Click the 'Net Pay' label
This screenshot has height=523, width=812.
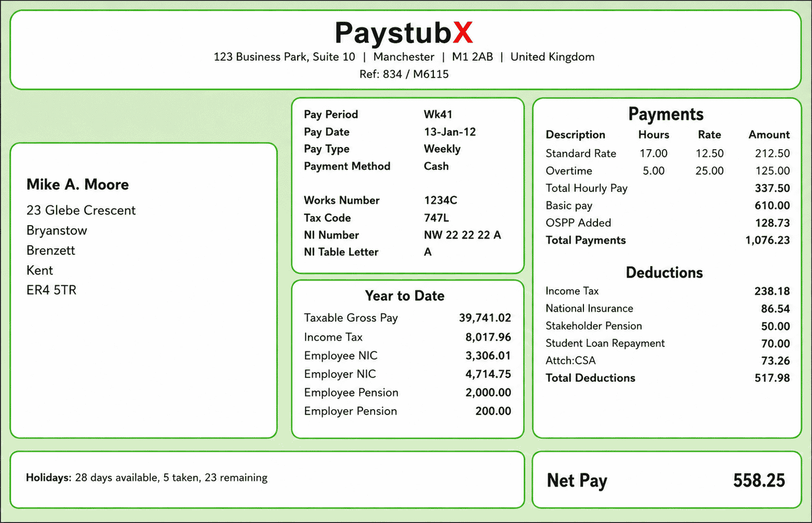point(577,481)
